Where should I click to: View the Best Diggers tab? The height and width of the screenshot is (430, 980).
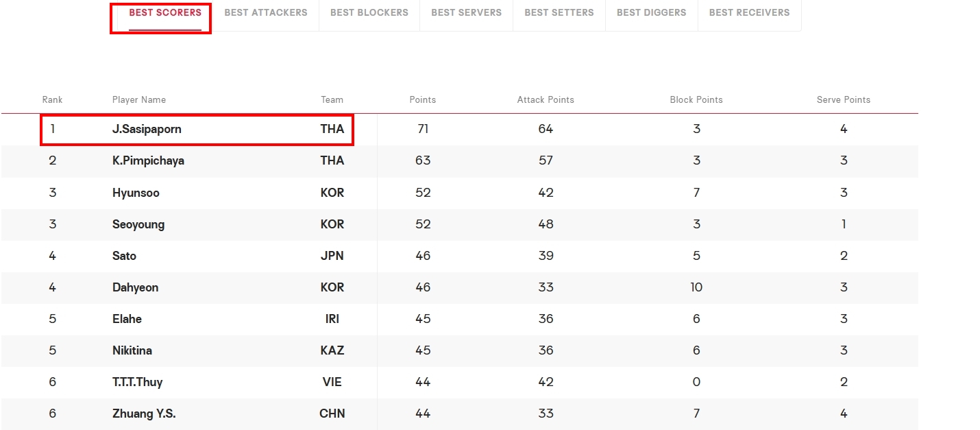[652, 13]
